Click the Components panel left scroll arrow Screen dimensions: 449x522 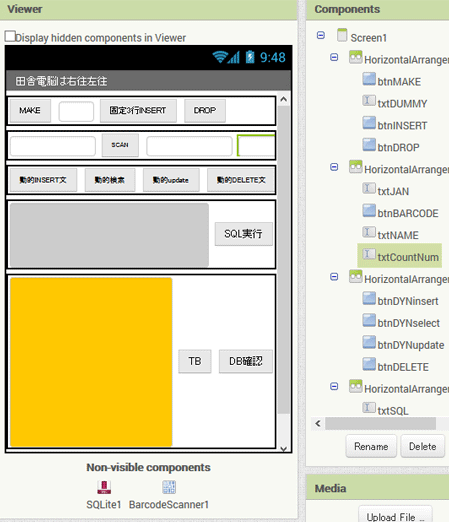click(318, 424)
